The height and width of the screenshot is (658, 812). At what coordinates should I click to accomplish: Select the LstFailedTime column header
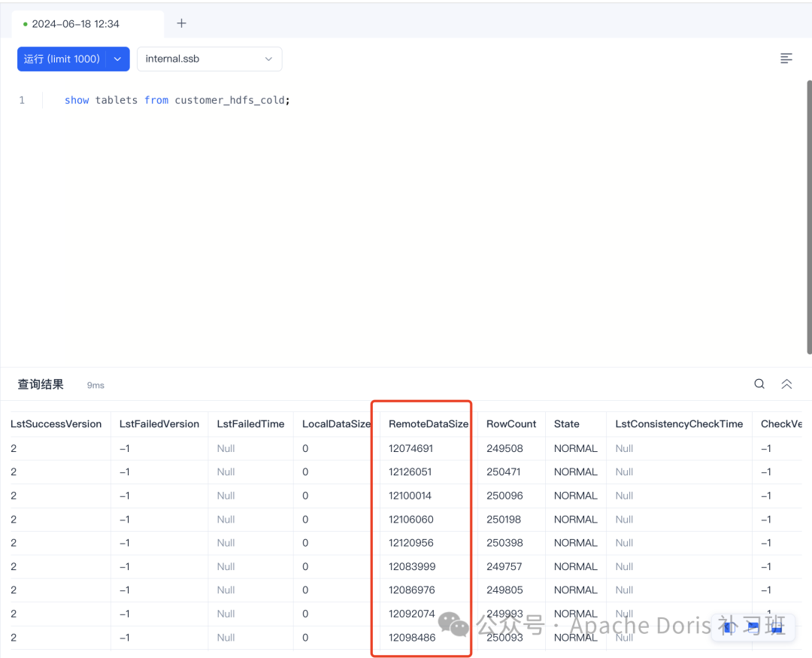tap(250, 424)
